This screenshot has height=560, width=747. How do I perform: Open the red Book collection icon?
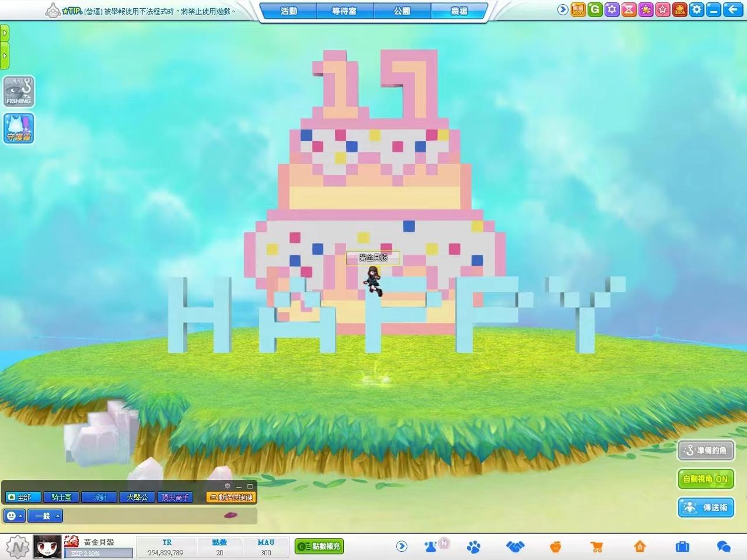click(x=680, y=10)
